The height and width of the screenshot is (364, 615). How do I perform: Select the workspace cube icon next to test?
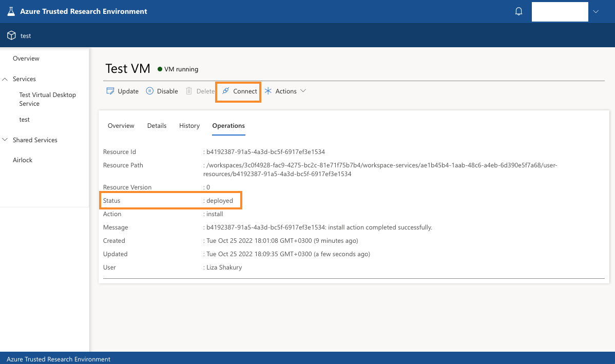pos(11,35)
